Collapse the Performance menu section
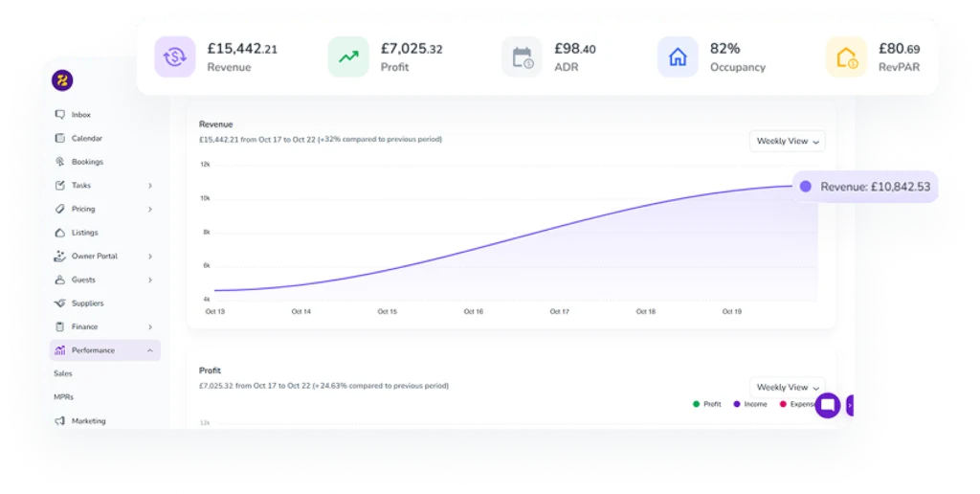 [150, 350]
